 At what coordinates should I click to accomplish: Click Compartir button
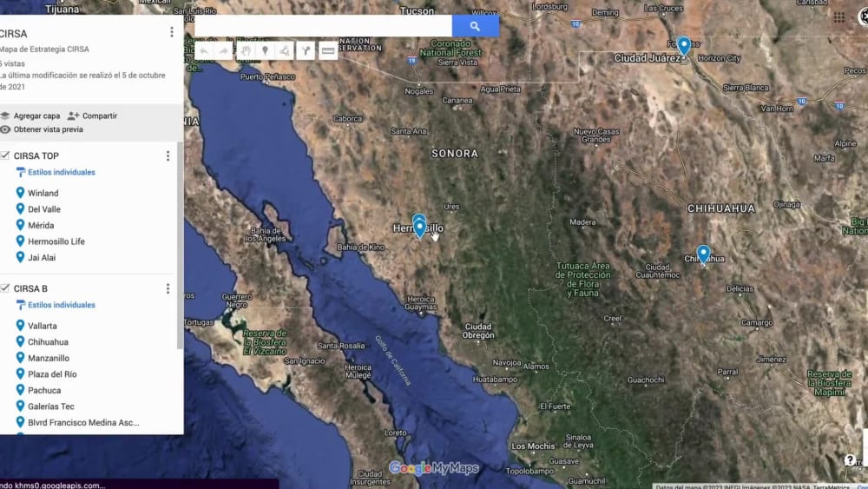coord(93,116)
